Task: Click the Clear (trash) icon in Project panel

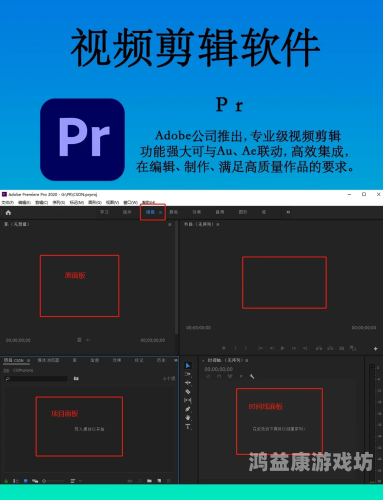Action: point(169,481)
